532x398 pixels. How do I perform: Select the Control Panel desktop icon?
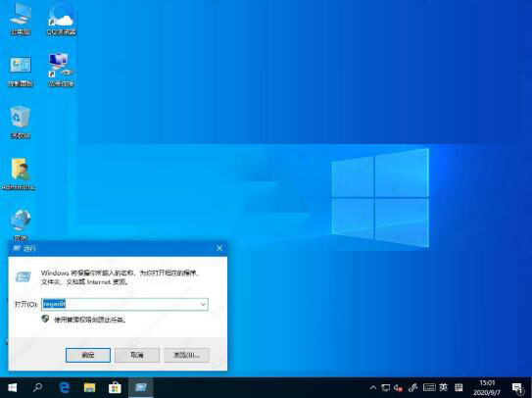[21, 71]
